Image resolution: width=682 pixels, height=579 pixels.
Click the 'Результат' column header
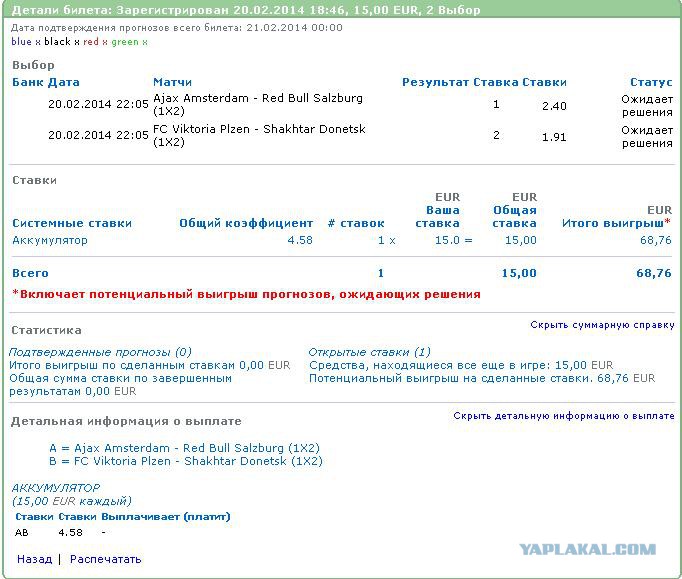435,82
